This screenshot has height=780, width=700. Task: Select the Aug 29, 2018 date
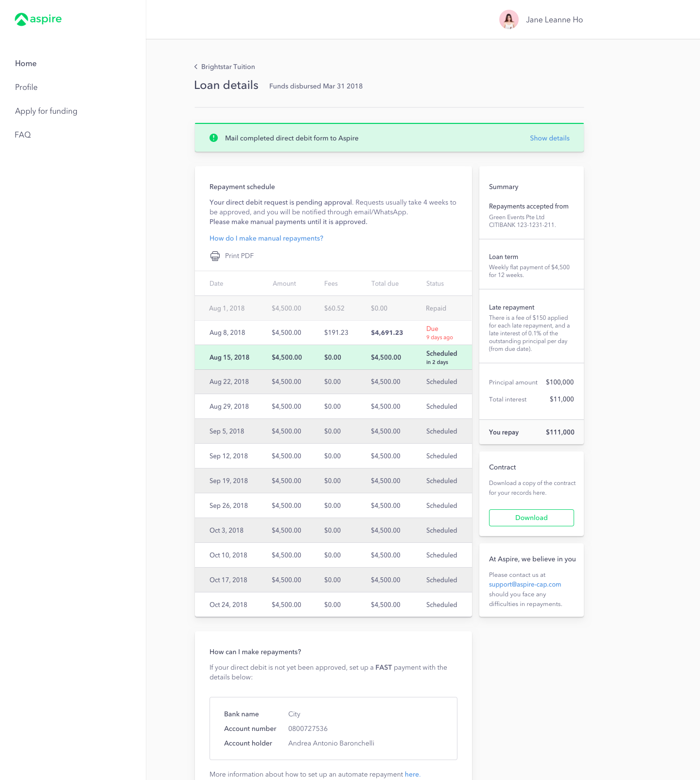pyautogui.click(x=229, y=406)
